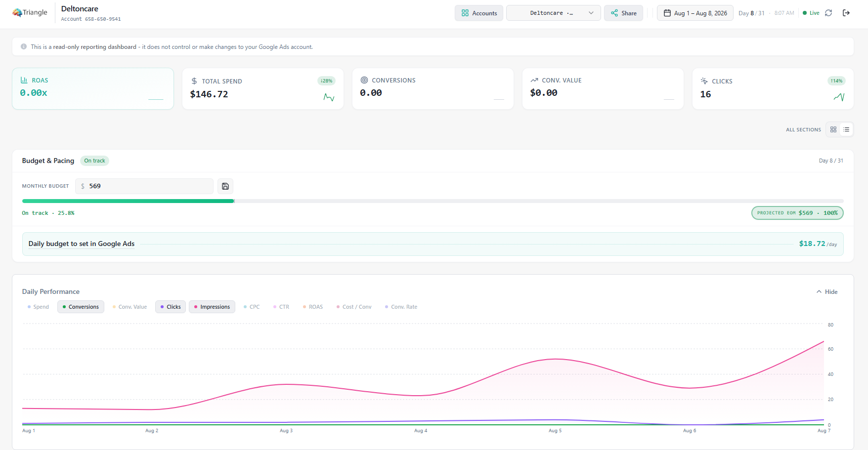Click the logout icon in the header
Screen dimensions: 868x450
point(846,13)
